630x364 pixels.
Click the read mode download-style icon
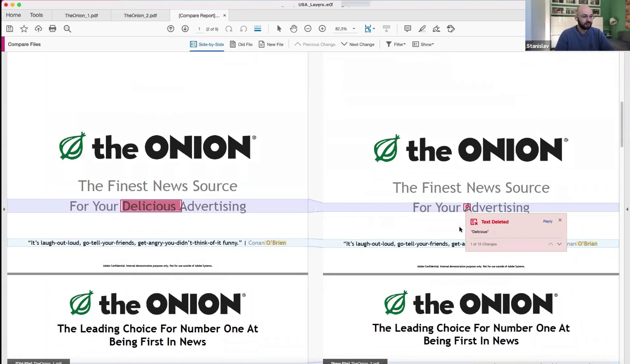click(x=386, y=29)
